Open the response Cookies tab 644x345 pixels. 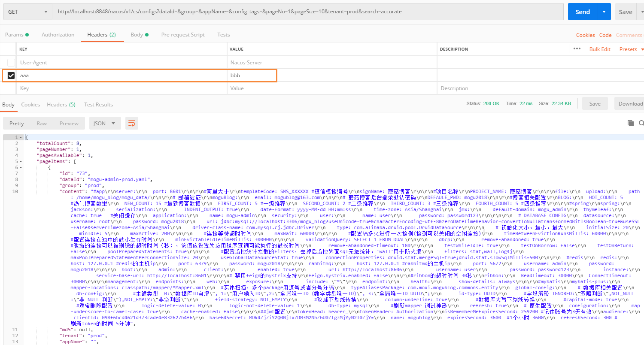point(30,105)
